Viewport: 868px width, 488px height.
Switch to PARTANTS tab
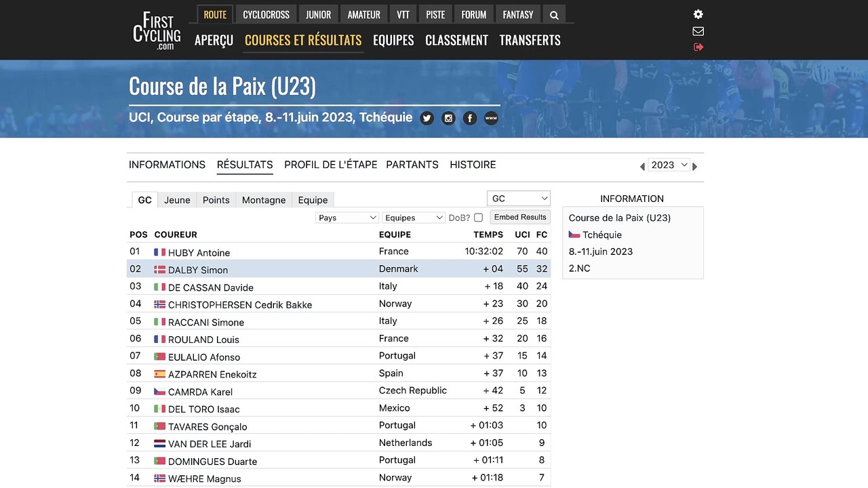coord(412,165)
